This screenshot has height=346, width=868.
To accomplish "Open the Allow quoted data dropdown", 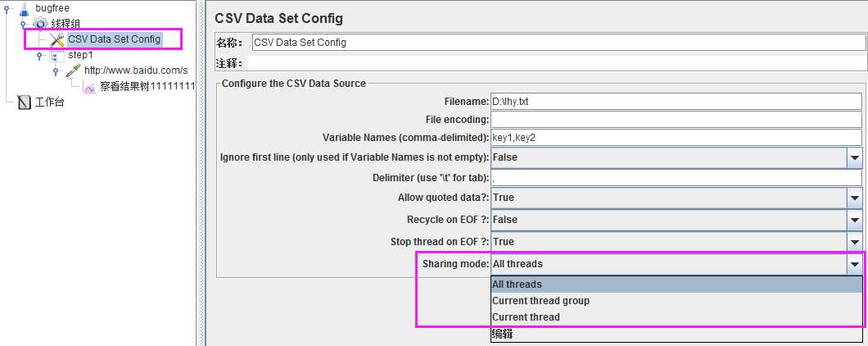I will [x=853, y=198].
